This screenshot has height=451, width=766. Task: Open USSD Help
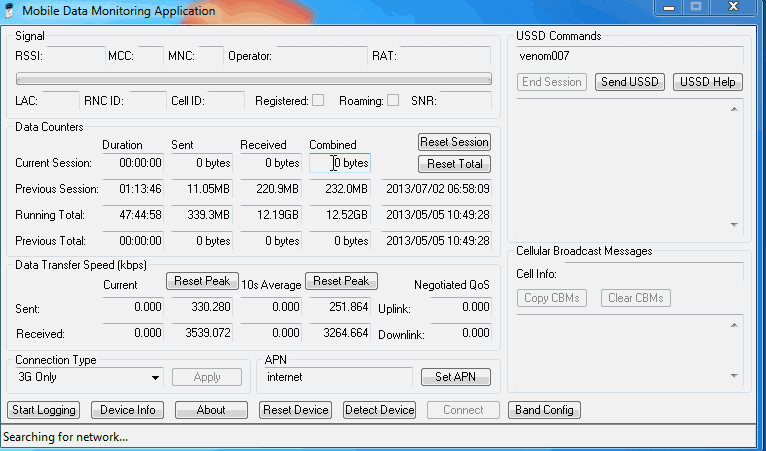pyautogui.click(x=707, y=82)
